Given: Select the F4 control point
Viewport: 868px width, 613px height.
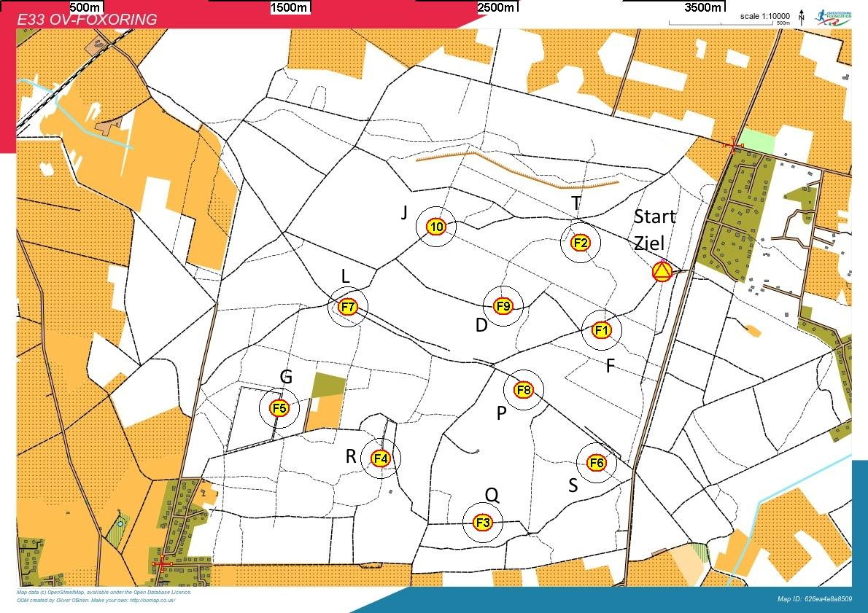Looking at the screenshot, I should (x=381, y=458).
